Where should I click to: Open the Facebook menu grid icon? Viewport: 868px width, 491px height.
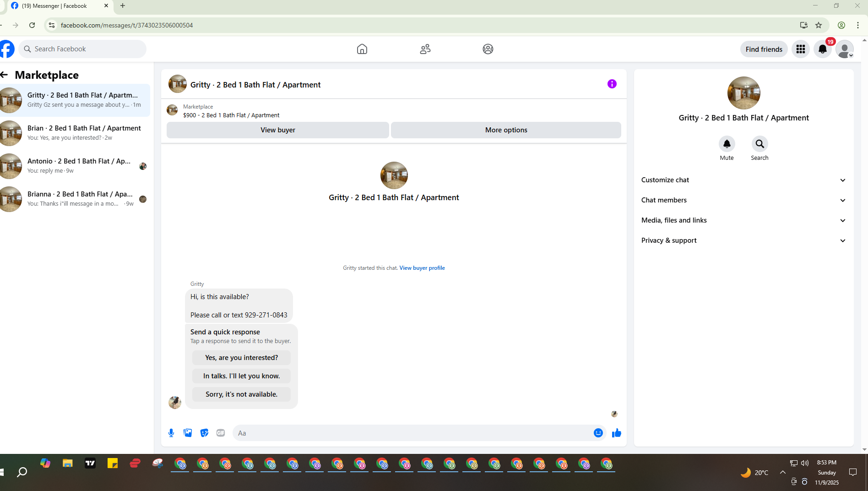pyautogui.click(x=801, y=49)
